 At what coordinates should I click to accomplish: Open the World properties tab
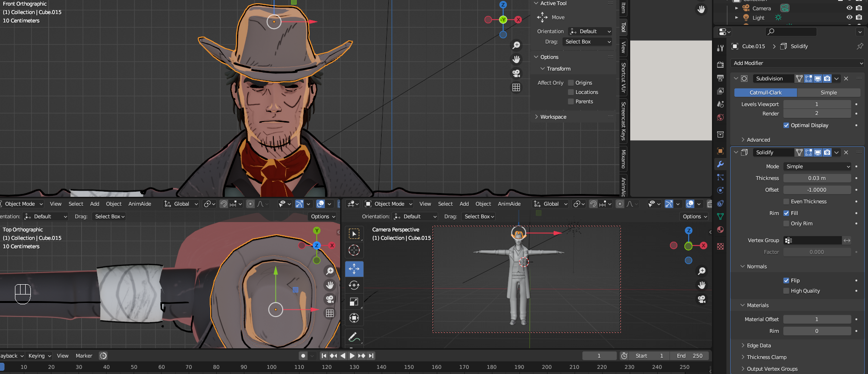click(720, 117)
